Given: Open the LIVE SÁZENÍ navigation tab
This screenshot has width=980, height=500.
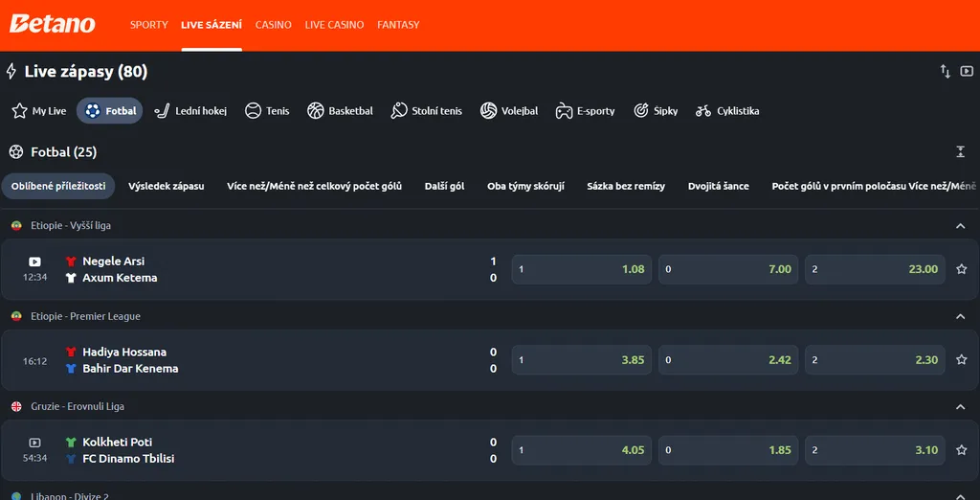Looking at the screenshot, I should [x=212, y=24].
